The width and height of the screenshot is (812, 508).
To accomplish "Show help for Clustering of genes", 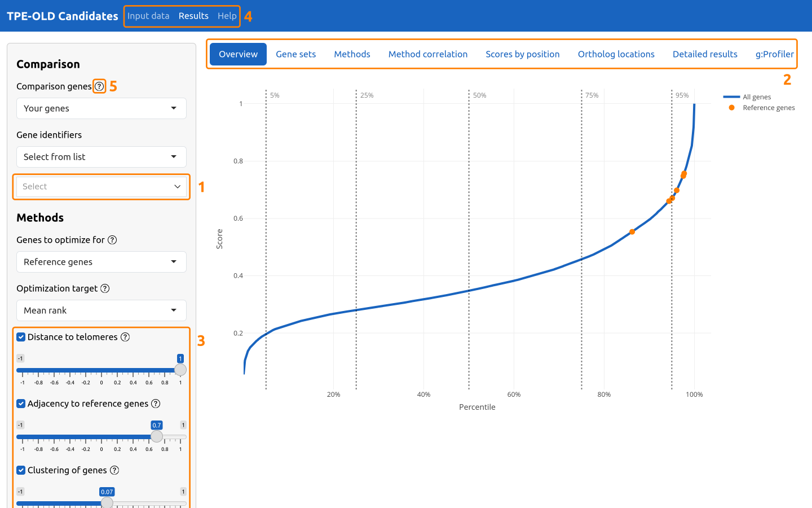I will pos(114,470).
